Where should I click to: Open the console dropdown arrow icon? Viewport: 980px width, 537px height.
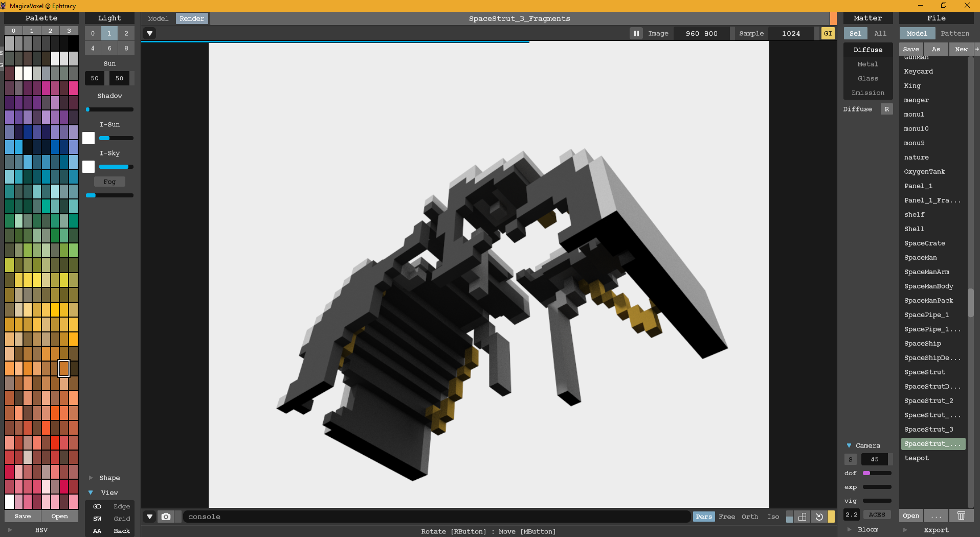149,517
